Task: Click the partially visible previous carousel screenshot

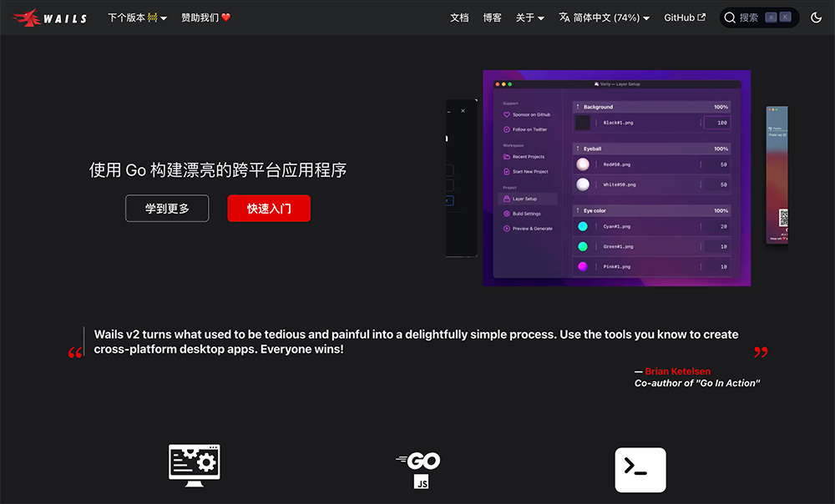Action: (x=461, y=179)
